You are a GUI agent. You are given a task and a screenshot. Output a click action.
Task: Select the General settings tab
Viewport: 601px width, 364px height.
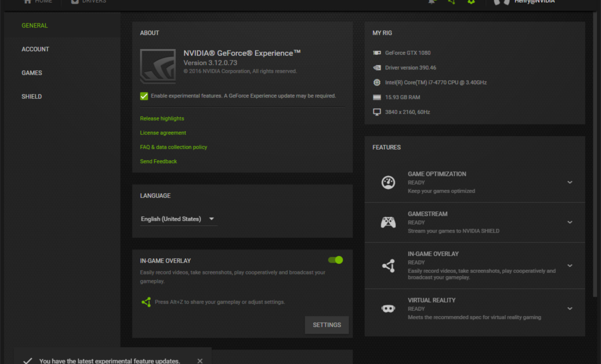click(35, 25)
